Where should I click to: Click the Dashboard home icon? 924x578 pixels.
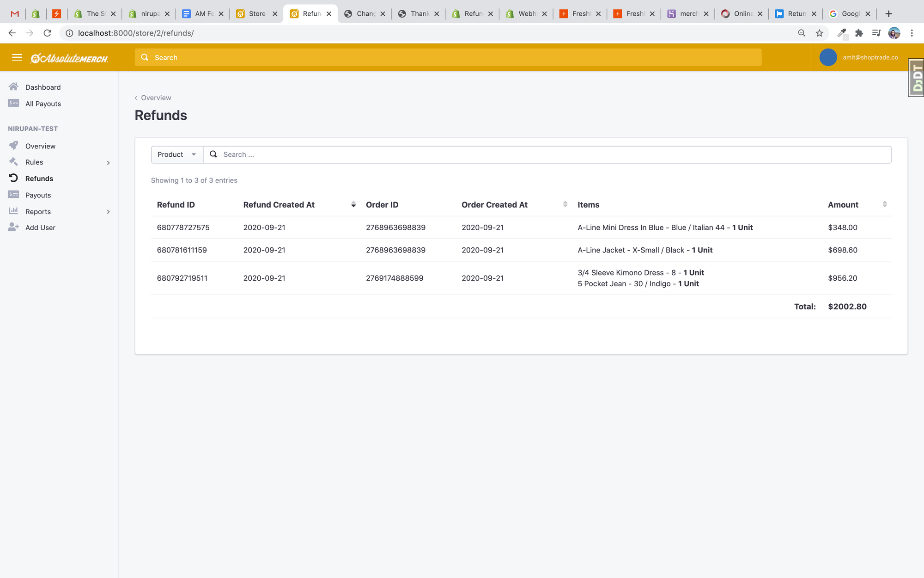(x=13, y=87)
